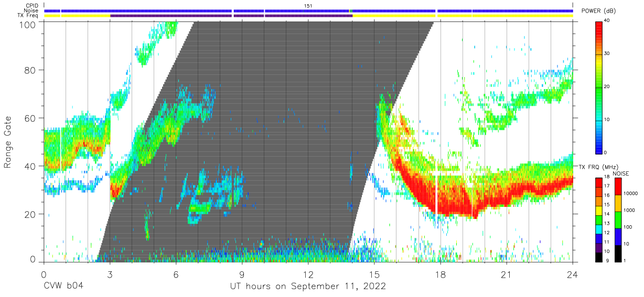Click the CPID value 151
This screenshot has width=644, height=297.
coord(308,6)
